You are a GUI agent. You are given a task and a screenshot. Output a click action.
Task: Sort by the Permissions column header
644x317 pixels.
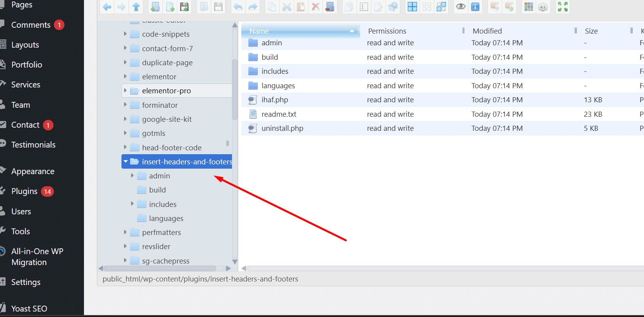pos(413,31)
